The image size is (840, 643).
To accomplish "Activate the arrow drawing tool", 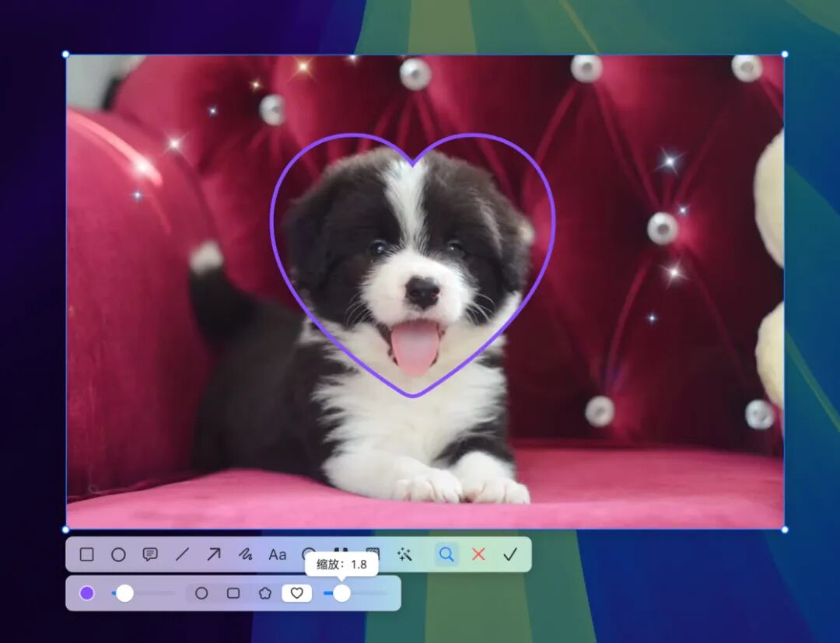I will [x=214, y=554].
